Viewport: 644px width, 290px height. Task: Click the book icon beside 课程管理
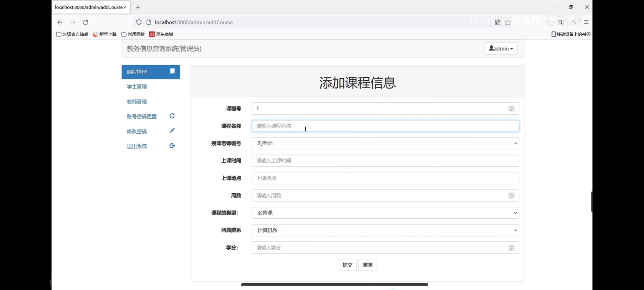(172, 71)
